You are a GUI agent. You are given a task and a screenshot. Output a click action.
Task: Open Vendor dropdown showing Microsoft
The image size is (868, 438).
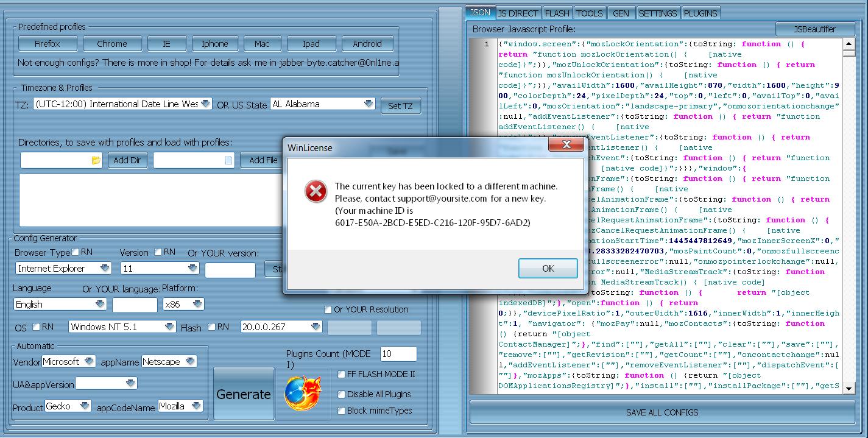69,361
